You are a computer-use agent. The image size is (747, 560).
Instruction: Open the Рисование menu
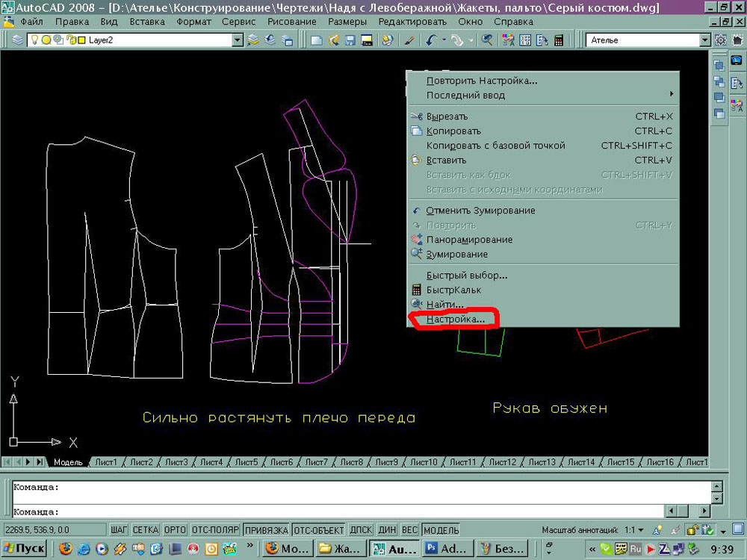pyautogui.click(x=292, y=22)
